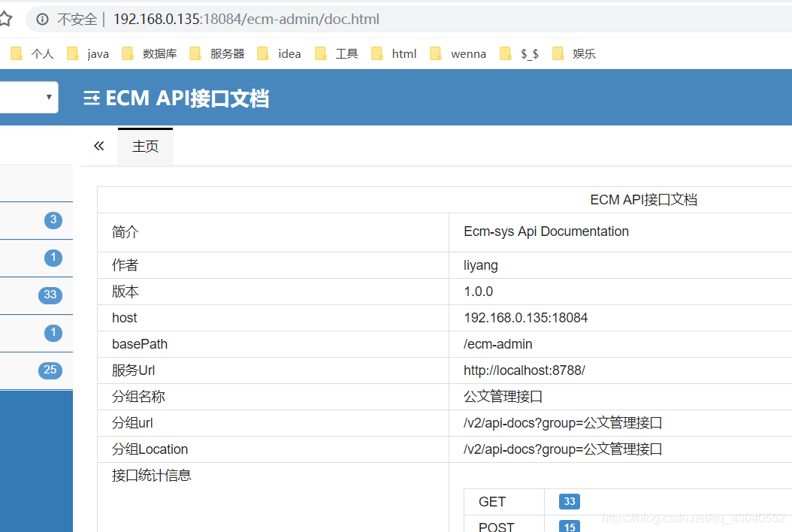Select sidebar item below the 33 badge
The height and width of the screenshot is (532, 792).
click(x=36, y=333)
